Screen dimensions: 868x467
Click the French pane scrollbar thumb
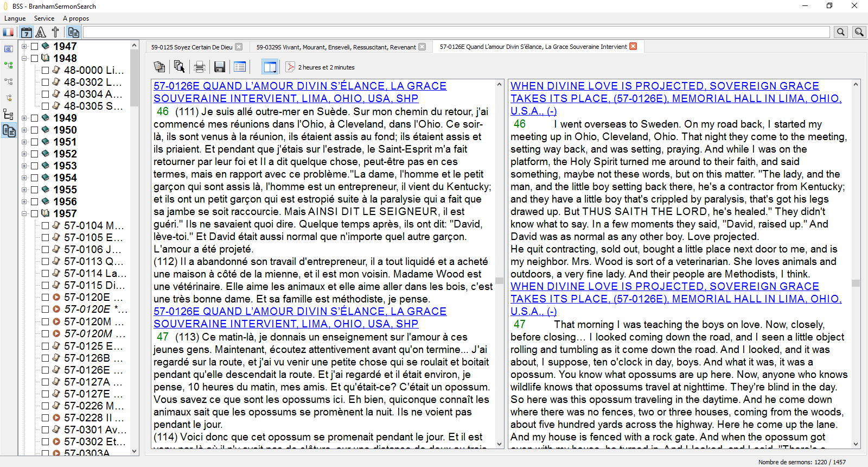pyautogui.click(x=500, y=281)
